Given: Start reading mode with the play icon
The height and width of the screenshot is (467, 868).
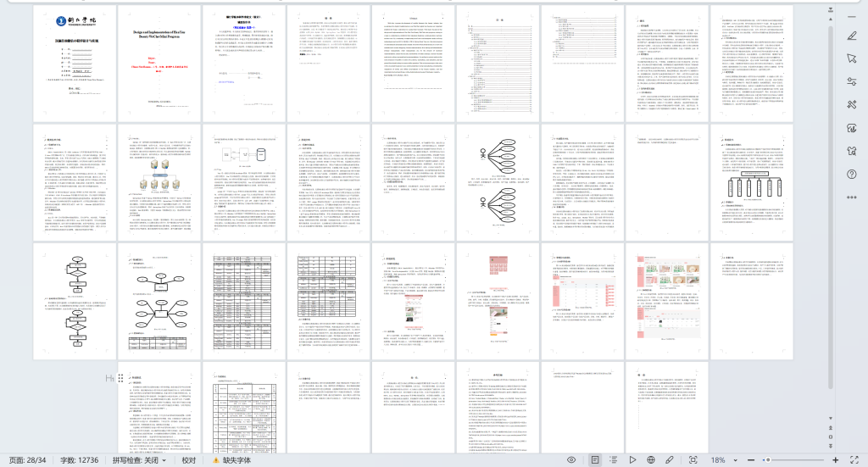Looking at the screenshot, I should [632, 460].
